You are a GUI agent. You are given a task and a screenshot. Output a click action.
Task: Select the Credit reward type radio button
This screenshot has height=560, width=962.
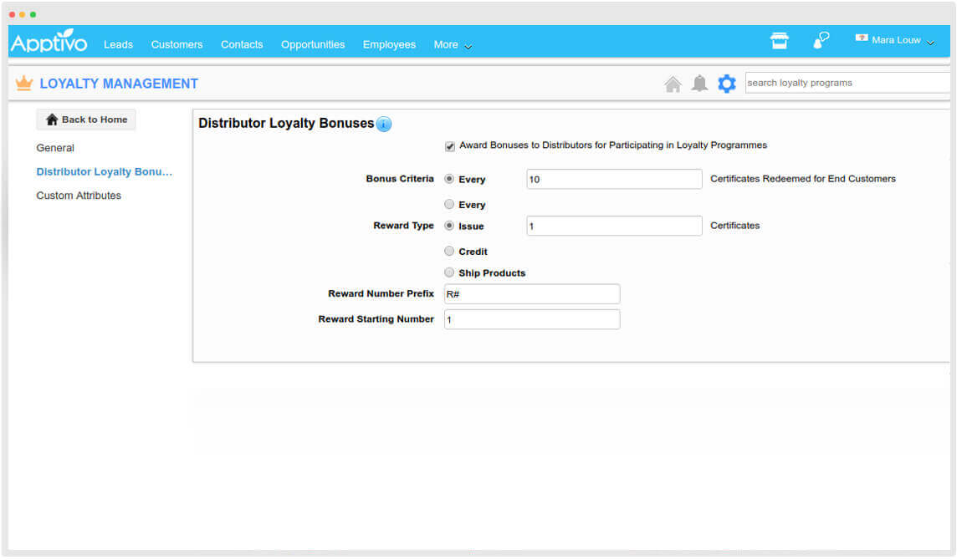click(449, 251)
